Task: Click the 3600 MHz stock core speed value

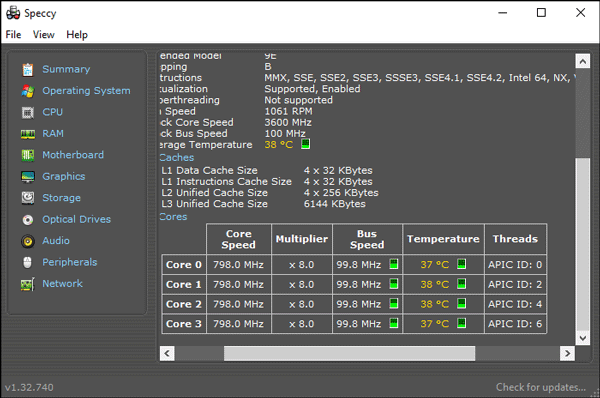Action: tap(288, 122)
